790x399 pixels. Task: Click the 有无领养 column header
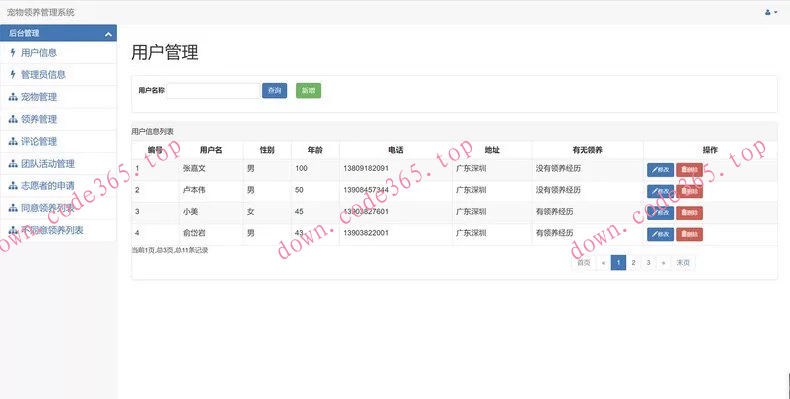[x=587, y=150]
